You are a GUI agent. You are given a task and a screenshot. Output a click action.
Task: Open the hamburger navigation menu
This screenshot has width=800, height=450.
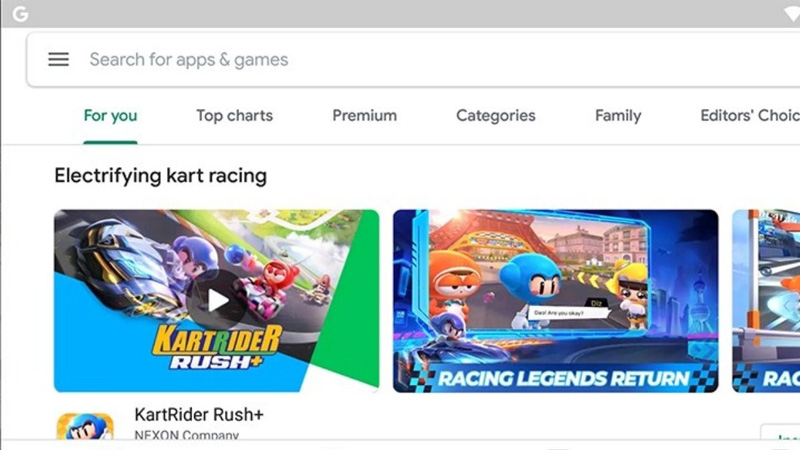59,60
